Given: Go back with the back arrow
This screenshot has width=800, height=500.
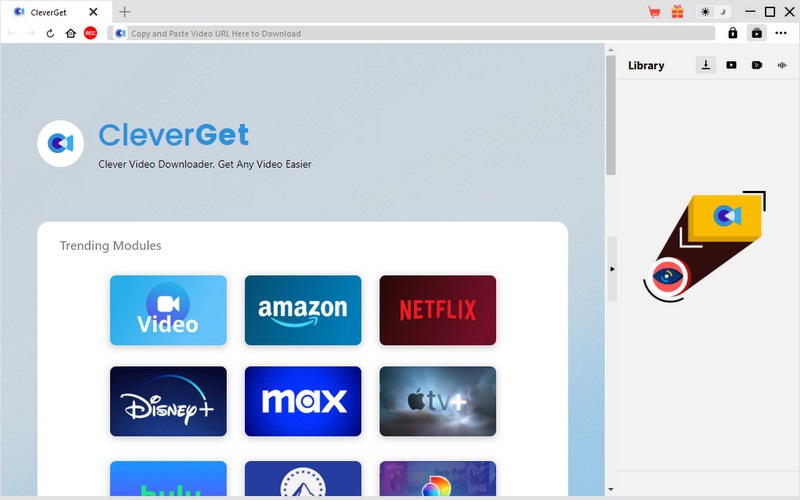Looking at the screenshot, I should coord(11,33).
